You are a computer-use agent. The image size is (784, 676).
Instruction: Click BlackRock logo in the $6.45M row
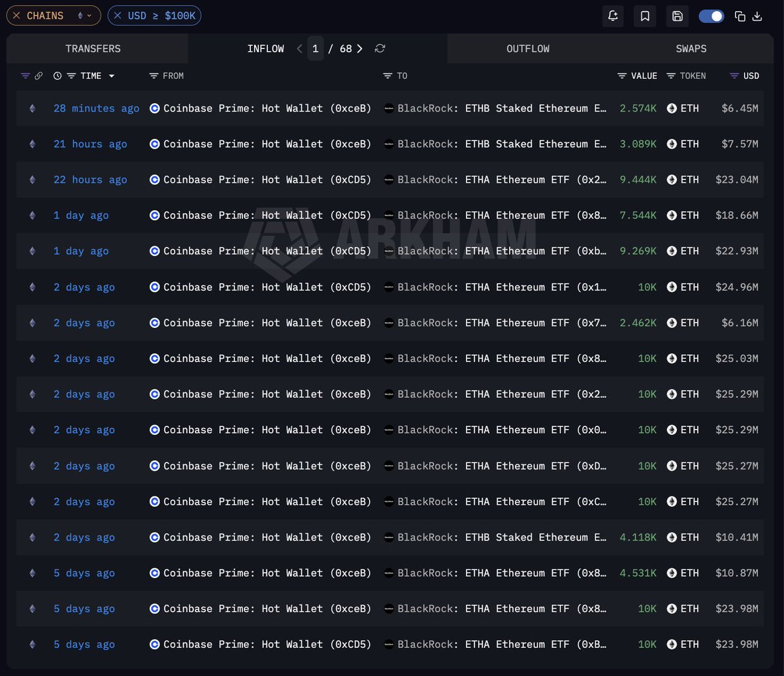click(389, 108)
